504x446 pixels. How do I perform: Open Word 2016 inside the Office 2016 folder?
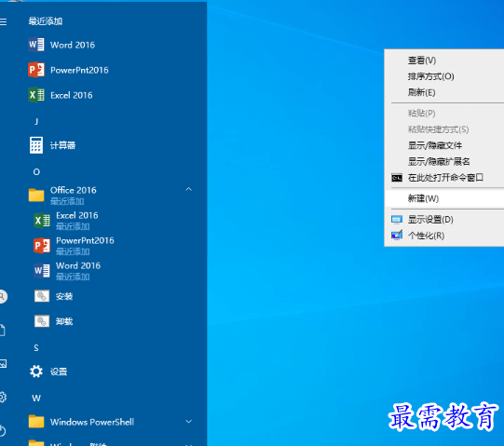67,271
